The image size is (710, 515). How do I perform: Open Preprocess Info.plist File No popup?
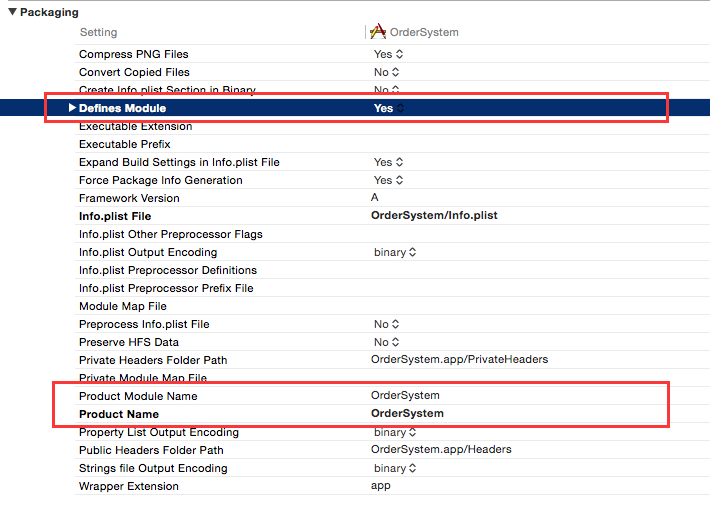point(387,324)
